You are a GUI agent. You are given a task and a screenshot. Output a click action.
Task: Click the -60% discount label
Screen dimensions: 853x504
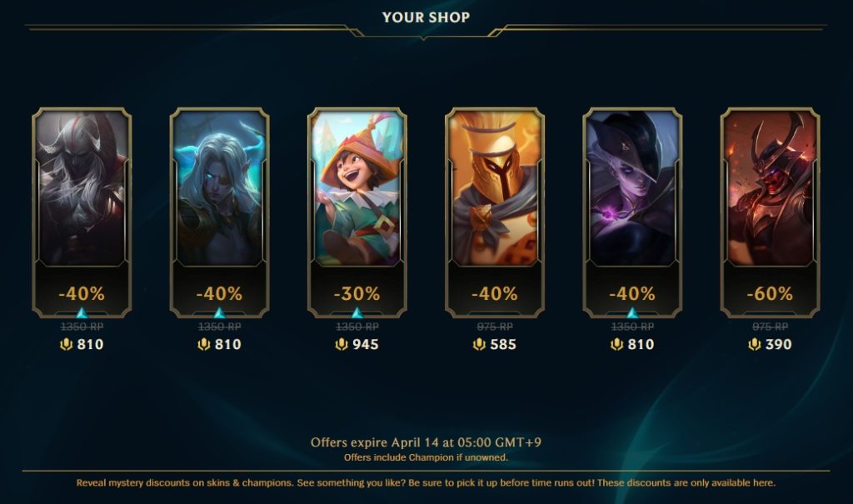[770, 294]
